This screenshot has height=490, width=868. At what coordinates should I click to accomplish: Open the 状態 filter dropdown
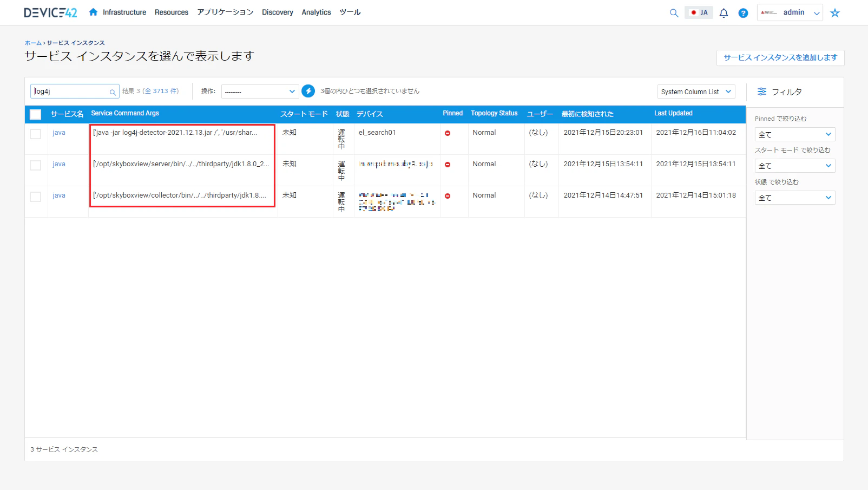[794, 198]
